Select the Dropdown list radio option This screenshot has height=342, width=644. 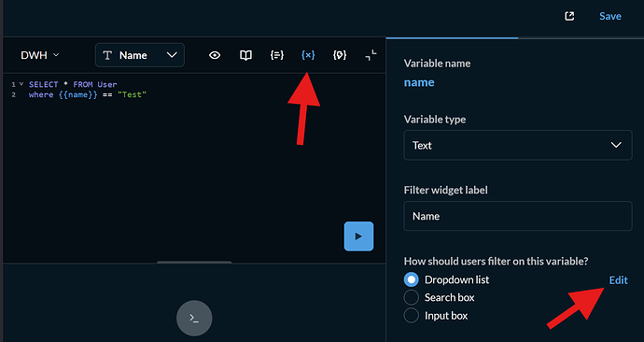pyautogui.click(x=411, y=279)
